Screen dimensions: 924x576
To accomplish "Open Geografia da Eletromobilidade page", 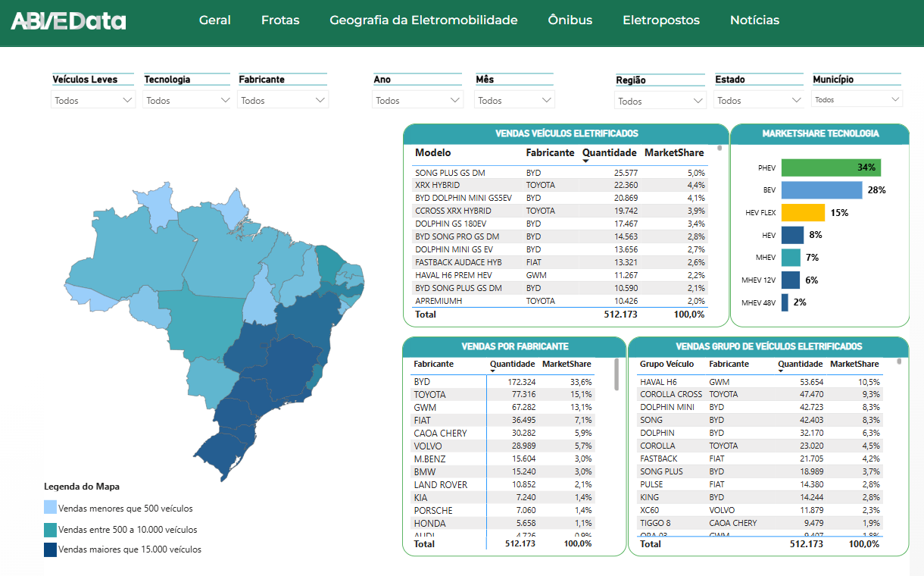I will [x=423, y=20].
